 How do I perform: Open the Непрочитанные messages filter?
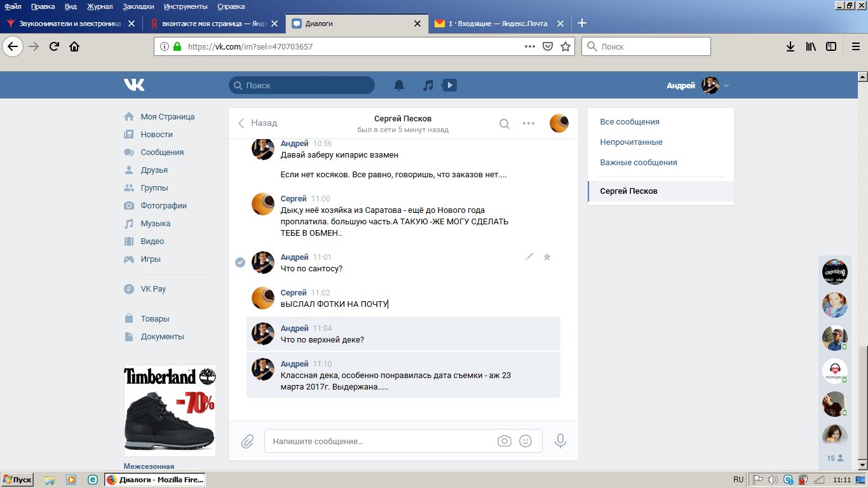pos(631,142)
